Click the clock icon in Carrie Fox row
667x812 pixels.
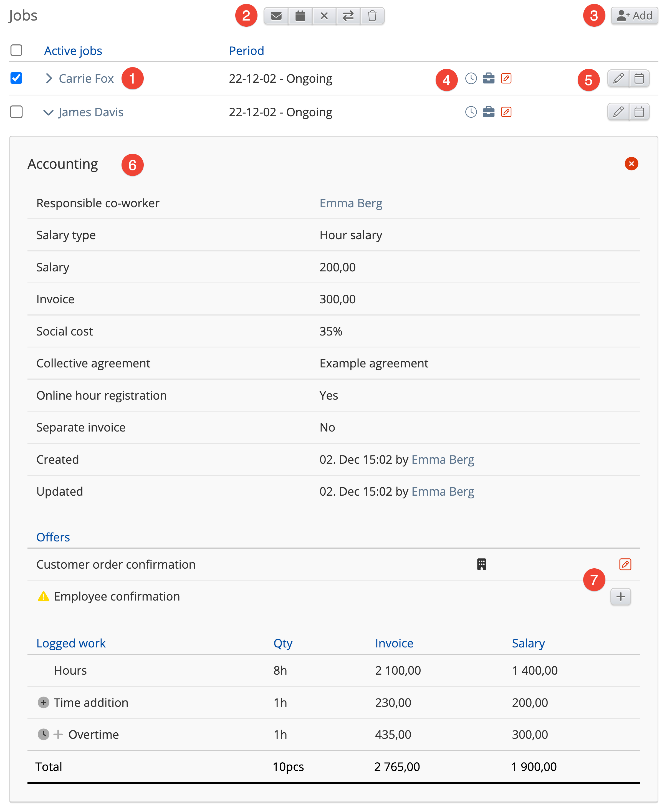pos(471,78)
